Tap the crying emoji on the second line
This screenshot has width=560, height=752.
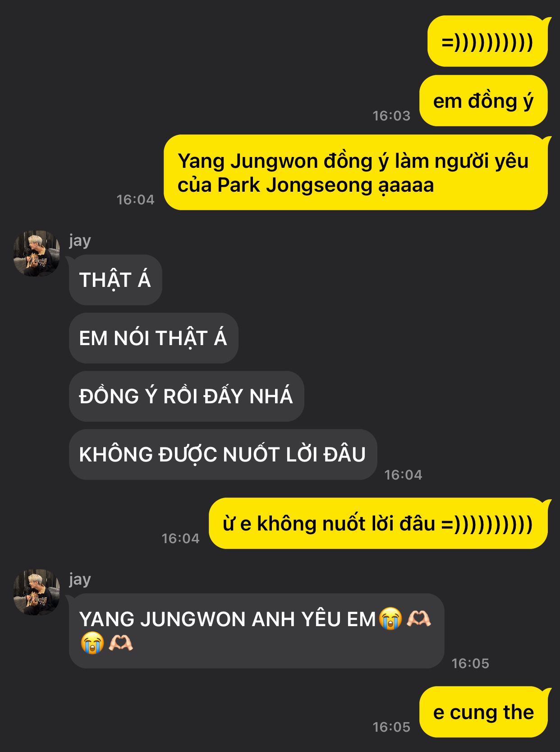click(x=92, y=642)
